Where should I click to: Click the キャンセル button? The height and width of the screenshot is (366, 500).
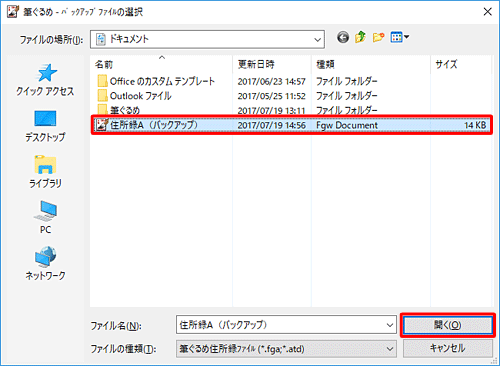pos(448,348)
